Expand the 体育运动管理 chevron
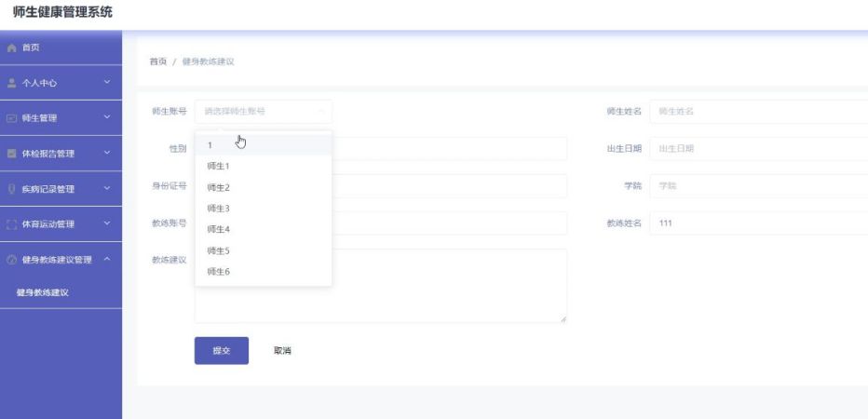Image resolution: width=868 pixels, height=419 pixels. pyautogui.click(x=107, y=224)
